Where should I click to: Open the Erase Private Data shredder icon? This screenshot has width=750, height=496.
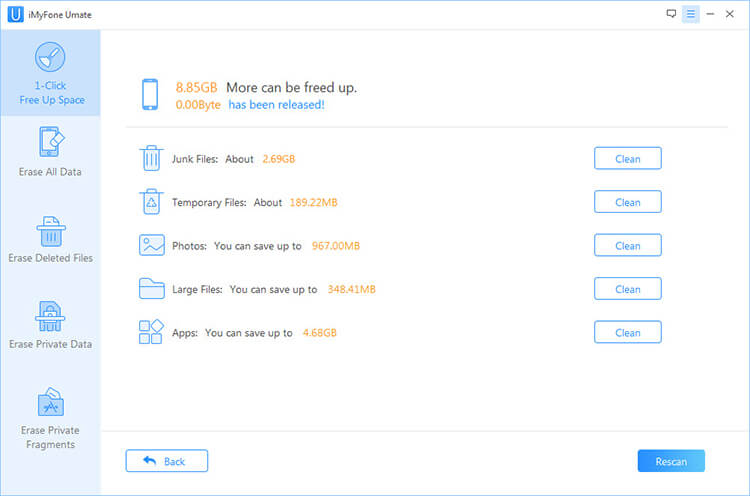[50, 317]
